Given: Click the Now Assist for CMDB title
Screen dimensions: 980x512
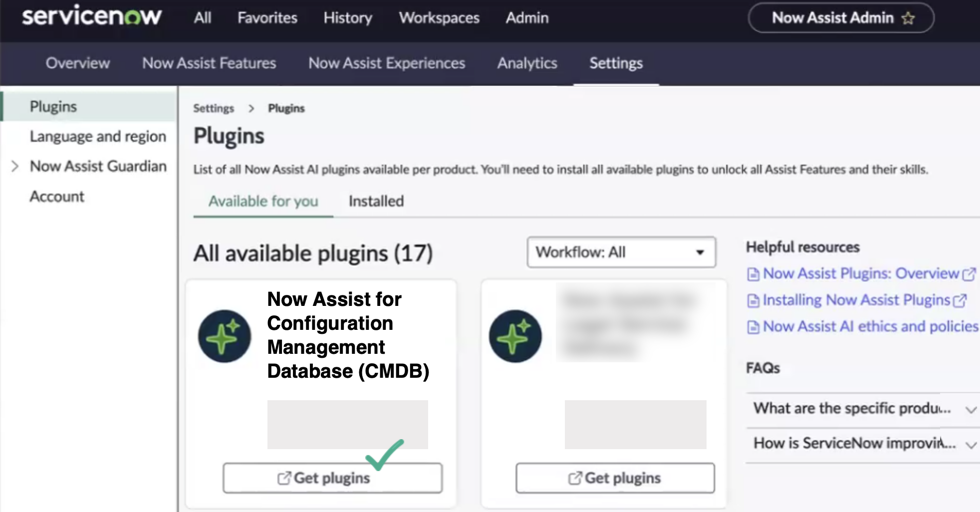Looking at the screenshot, I should [348, 335].
